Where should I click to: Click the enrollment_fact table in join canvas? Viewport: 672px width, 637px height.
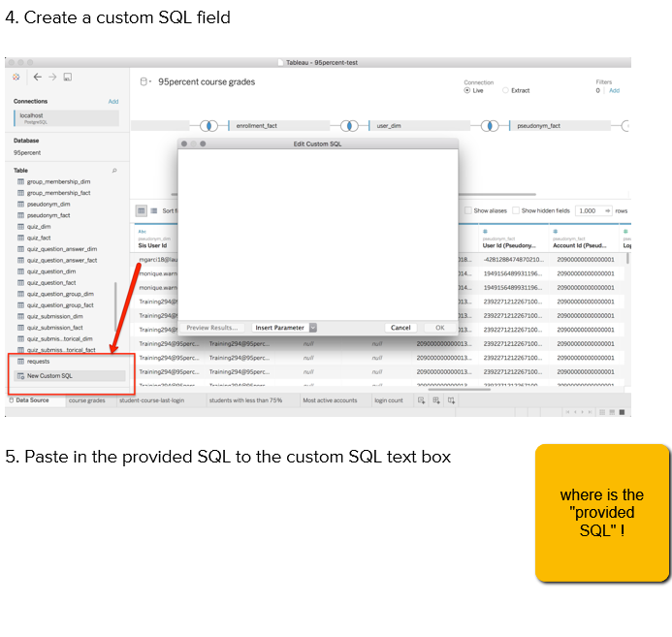[279, 126]
